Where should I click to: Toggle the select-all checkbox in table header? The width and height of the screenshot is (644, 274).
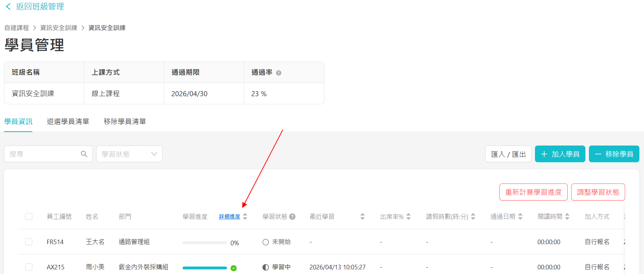(29, 217)
